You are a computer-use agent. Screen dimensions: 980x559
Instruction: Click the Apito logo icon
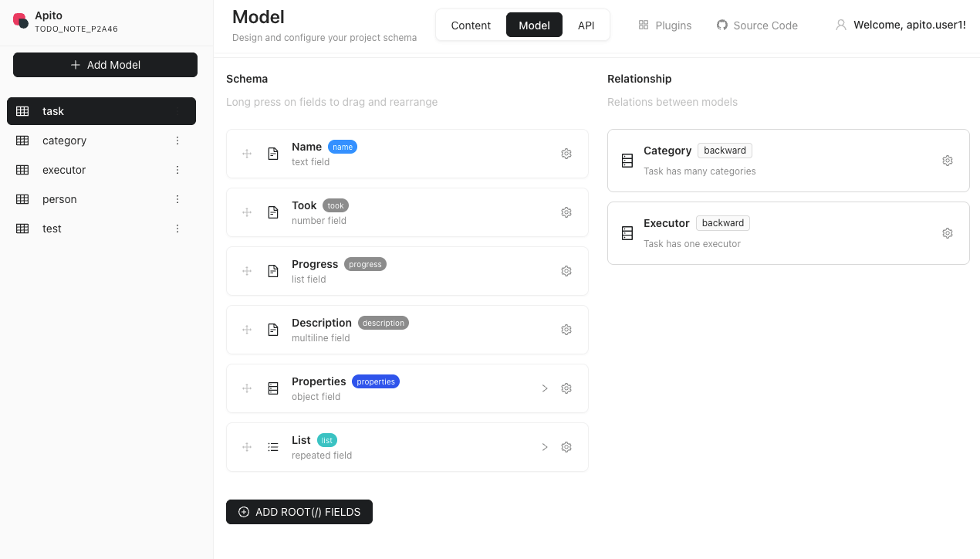(x=21, y=21)
